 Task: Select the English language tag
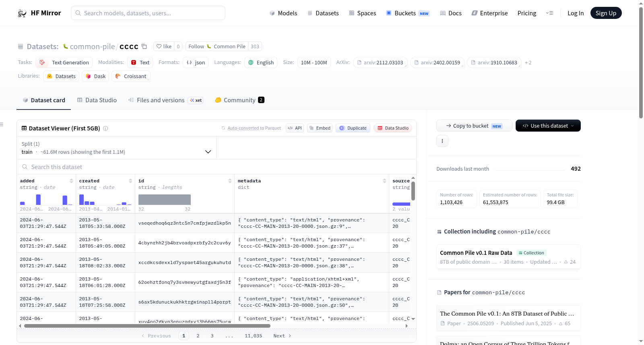261,62
